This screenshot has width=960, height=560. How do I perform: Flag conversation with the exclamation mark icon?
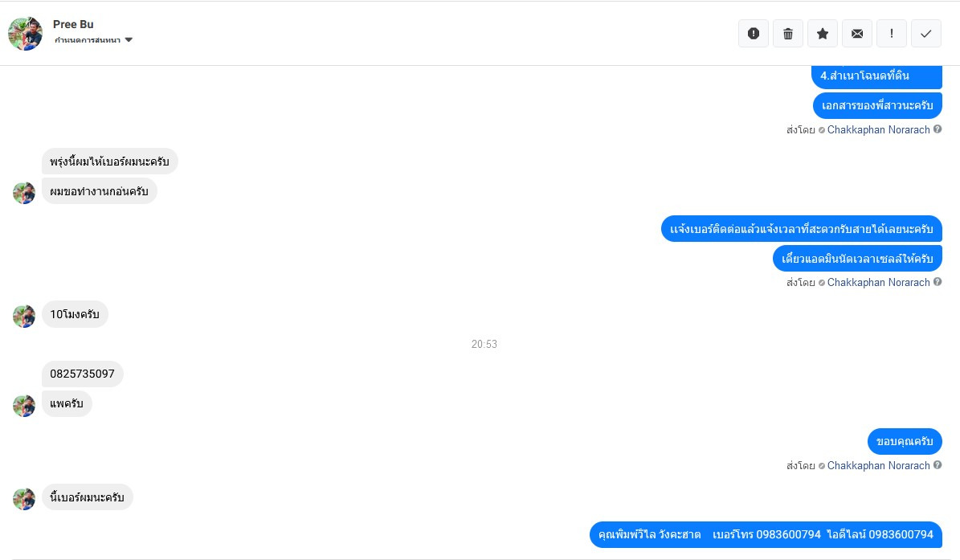pos(892,34)
